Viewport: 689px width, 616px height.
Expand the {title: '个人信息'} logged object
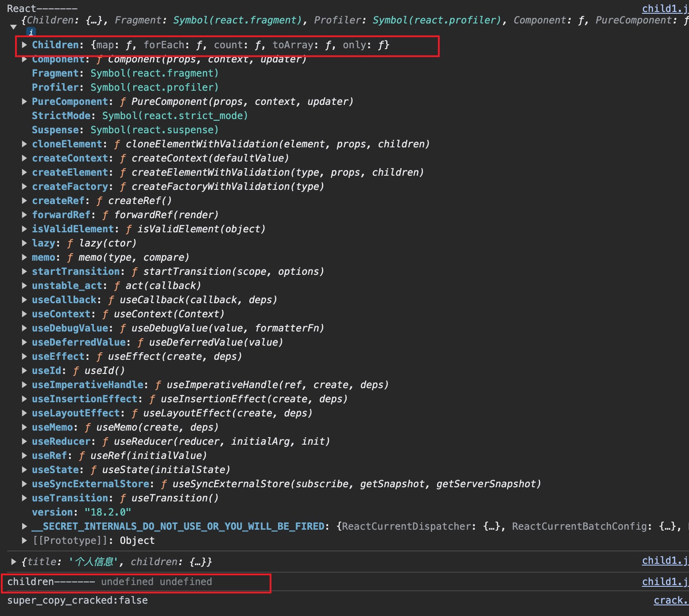click(14, 562)
